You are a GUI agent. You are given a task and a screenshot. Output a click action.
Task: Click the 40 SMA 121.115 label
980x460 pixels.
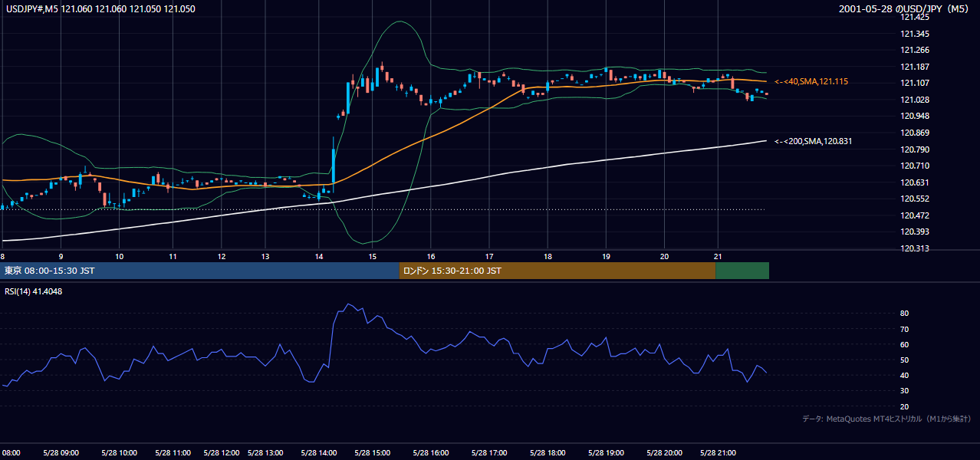(811, 81)
